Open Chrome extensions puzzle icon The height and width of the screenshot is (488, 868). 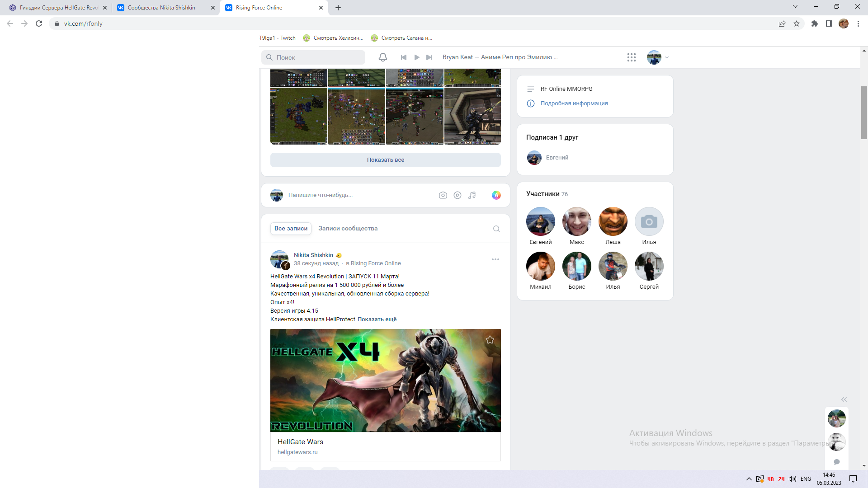point(815,23)
